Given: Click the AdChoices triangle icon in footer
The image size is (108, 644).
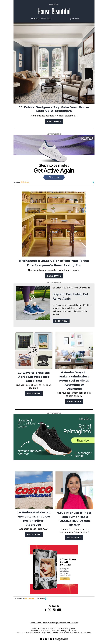Looking at the screenshot, I should click(x=46, y=598).
